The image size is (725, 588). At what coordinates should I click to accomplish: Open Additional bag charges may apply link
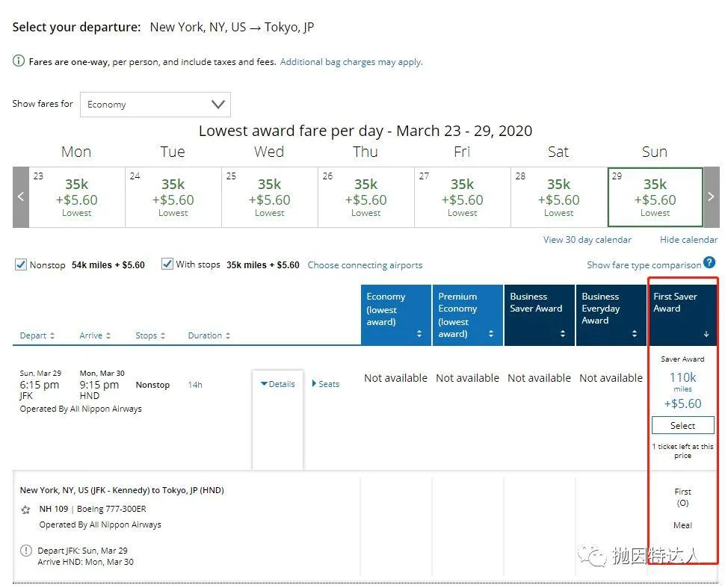tap(351, 62)
